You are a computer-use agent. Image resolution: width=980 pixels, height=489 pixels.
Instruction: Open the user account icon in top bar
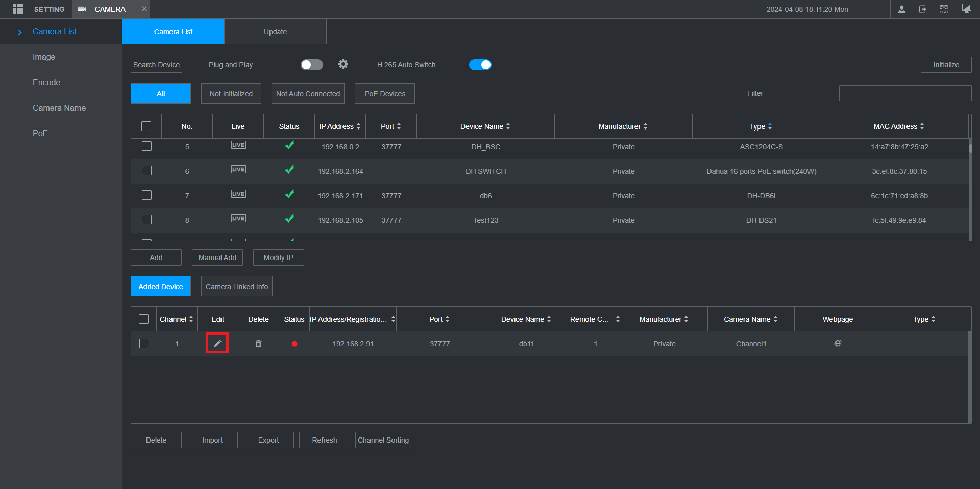(x=902, y=9)
